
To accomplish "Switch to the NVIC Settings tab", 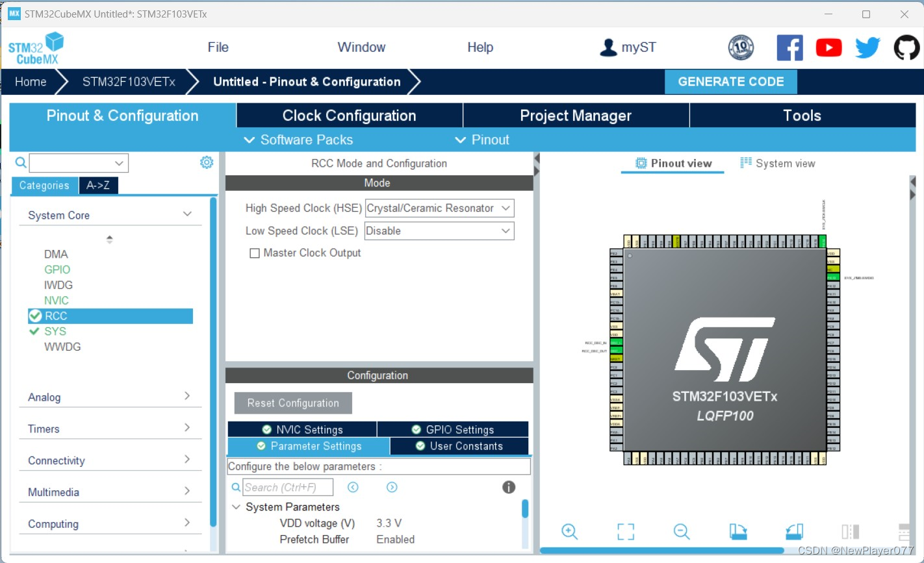I will [x=302, y=429].
